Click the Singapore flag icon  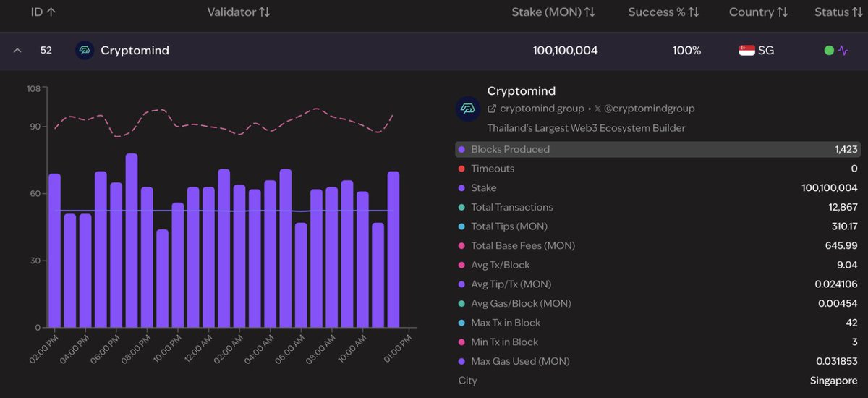[746, 51]
